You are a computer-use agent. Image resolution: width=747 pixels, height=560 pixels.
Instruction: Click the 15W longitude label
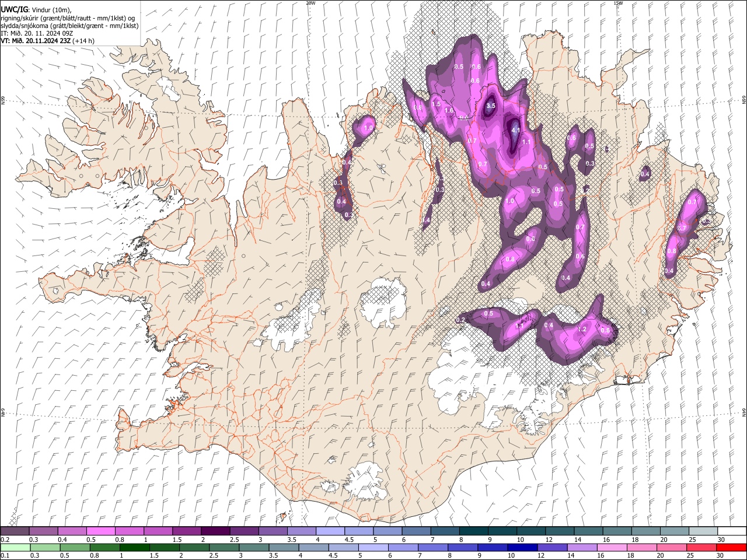pos(618,3)
